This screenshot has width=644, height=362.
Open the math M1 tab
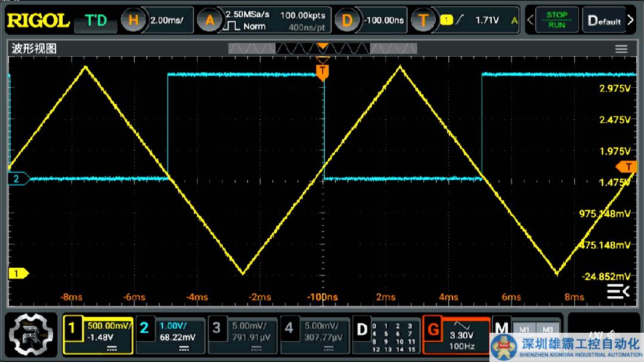(525, 329)
